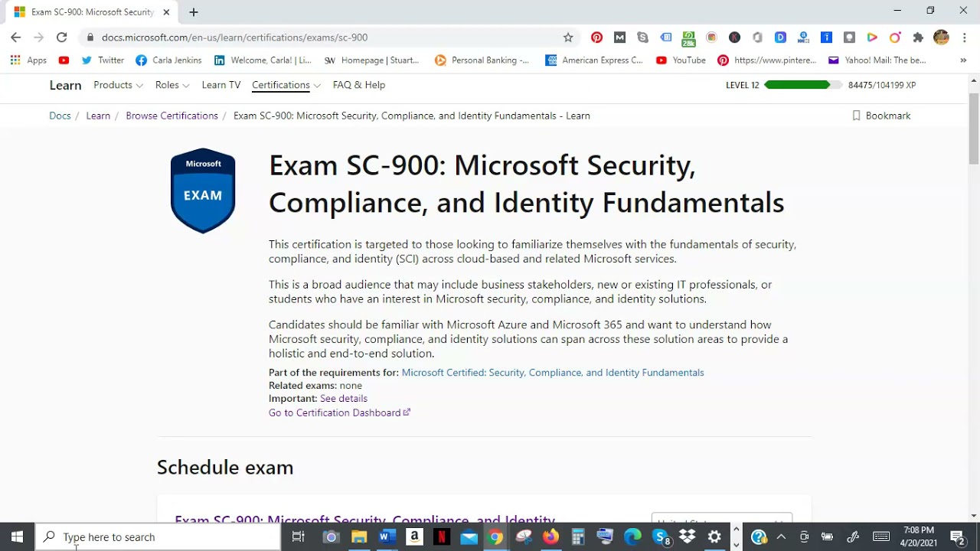Click the Microsoft EXAM badge image
980x551 pixels.
[203, 191]
